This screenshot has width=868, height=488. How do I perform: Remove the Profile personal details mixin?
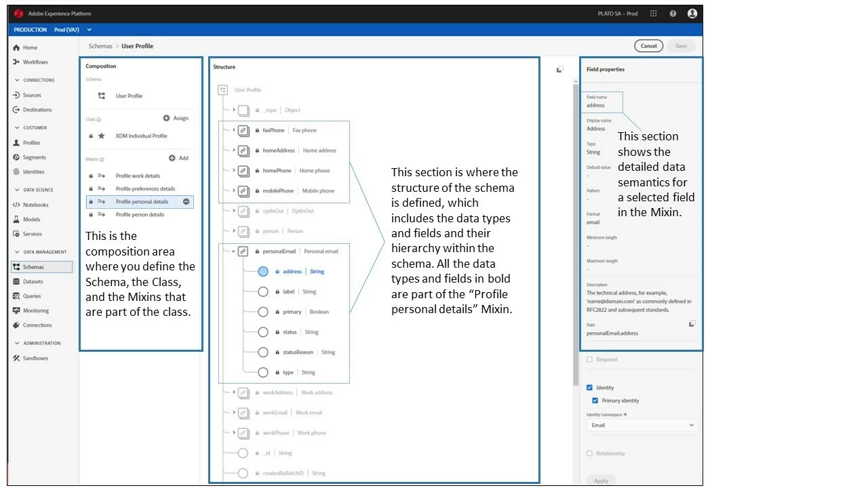[x=186, y=202]
